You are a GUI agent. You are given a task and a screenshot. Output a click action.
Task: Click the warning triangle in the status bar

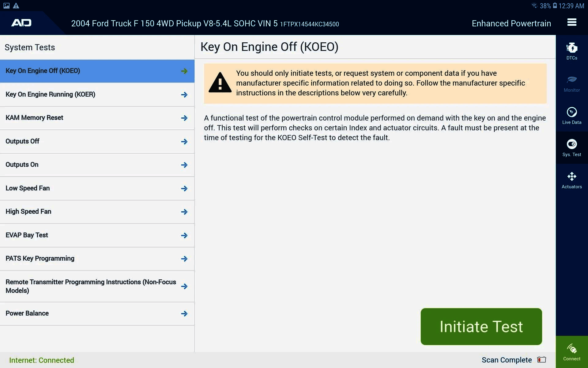[16, 5]
